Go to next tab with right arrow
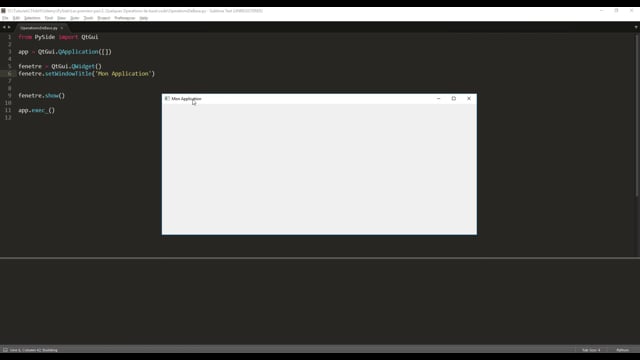The width and height of the screenshot is (640, 360). click(x=9, y=27)
